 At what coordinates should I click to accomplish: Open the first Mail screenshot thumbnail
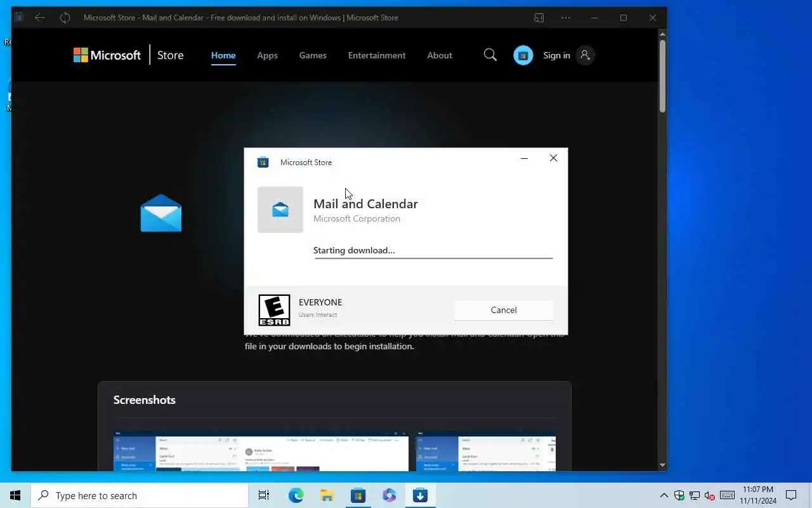[x=261, y=451]
